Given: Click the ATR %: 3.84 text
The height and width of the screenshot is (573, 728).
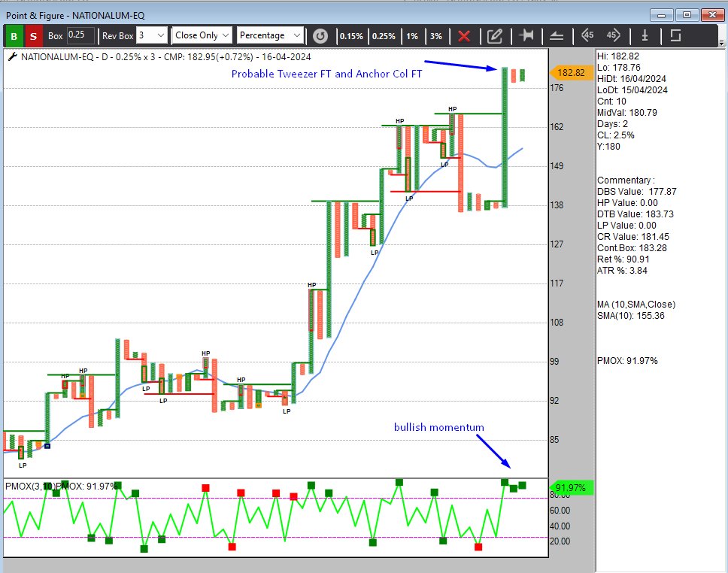Looking at the screenshot, I should [x=622, y=270].
